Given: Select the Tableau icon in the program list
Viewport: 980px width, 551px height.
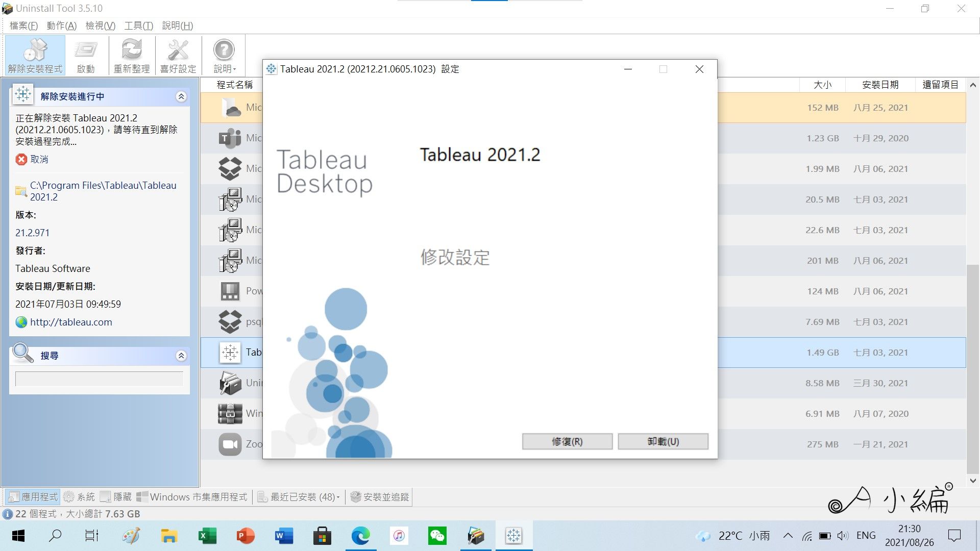Looking at the screenshot, I should 230,353.
